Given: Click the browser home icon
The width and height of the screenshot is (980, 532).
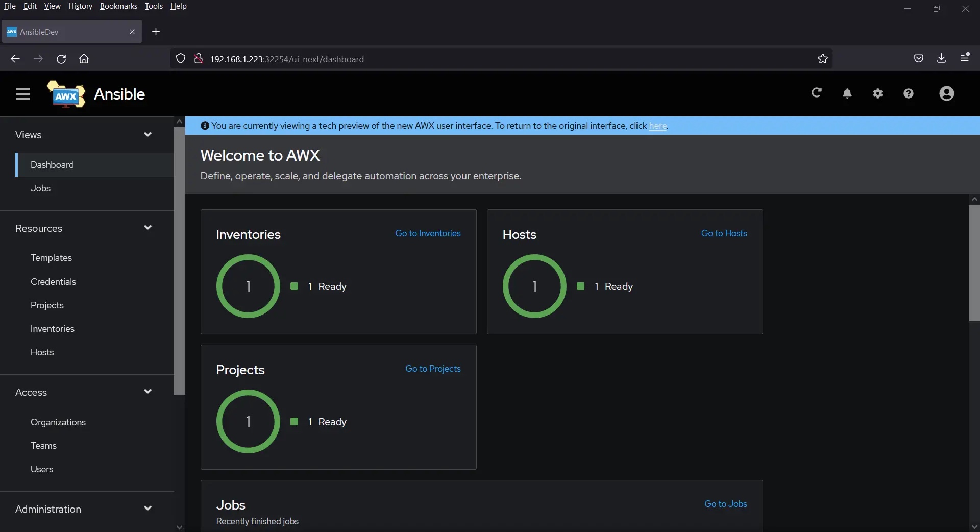Looking at the screenshot, I should 83,59.
